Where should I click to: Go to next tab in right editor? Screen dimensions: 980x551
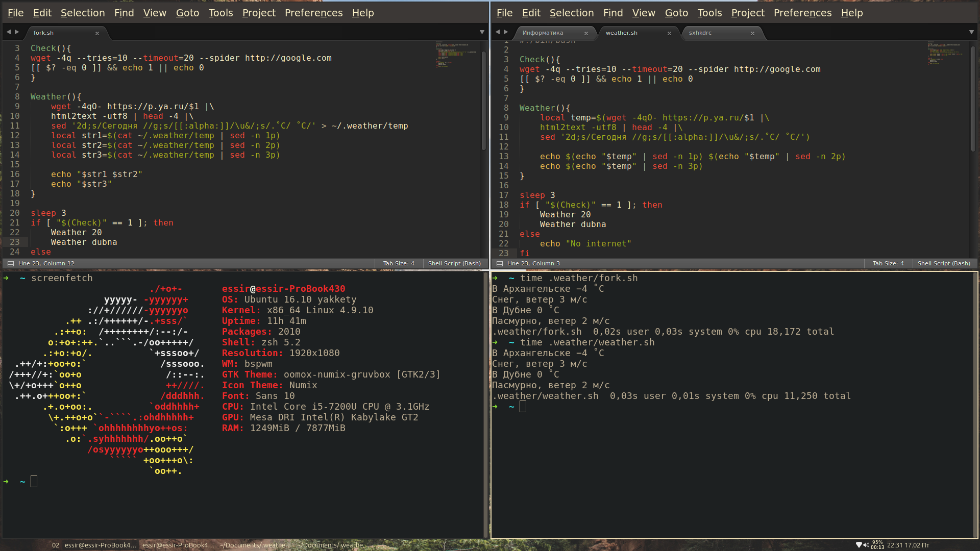pos(506,32)
